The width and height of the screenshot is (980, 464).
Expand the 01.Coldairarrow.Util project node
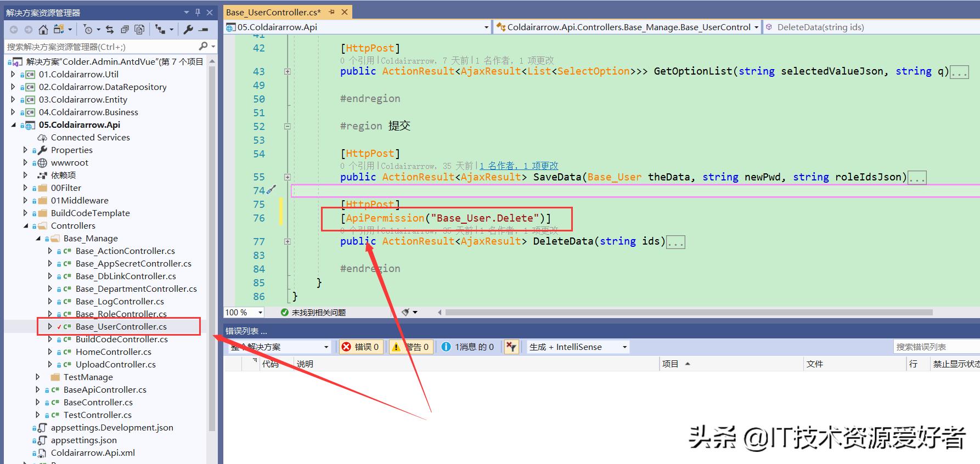click(x=13, y=74)
